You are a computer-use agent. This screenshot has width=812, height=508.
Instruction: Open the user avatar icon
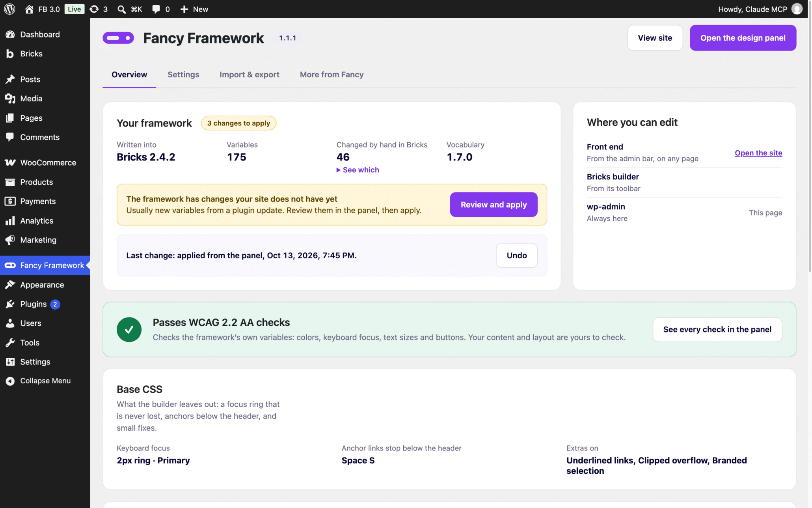point(797,9)
